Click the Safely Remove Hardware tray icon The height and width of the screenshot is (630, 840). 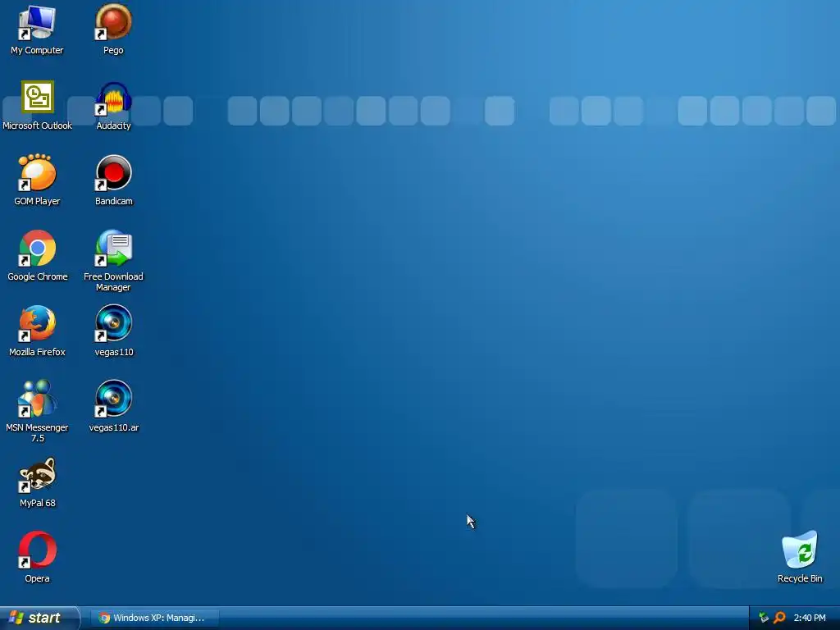coord(764,618)
